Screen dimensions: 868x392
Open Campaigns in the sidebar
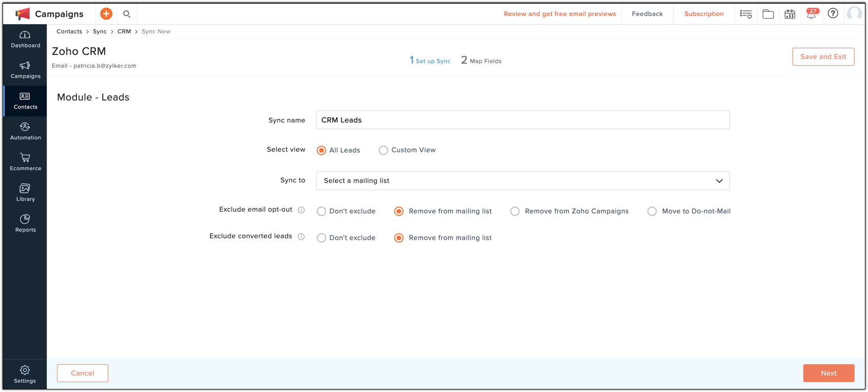(x=25, y=70)
